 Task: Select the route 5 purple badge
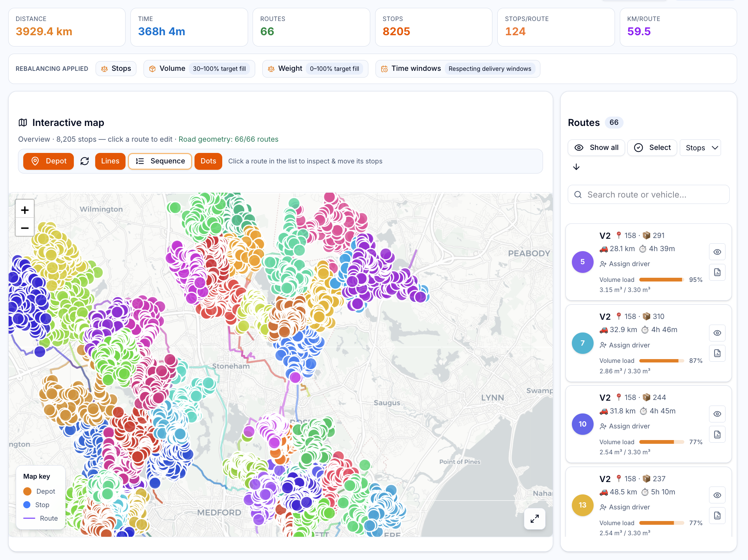coord(583,262)
